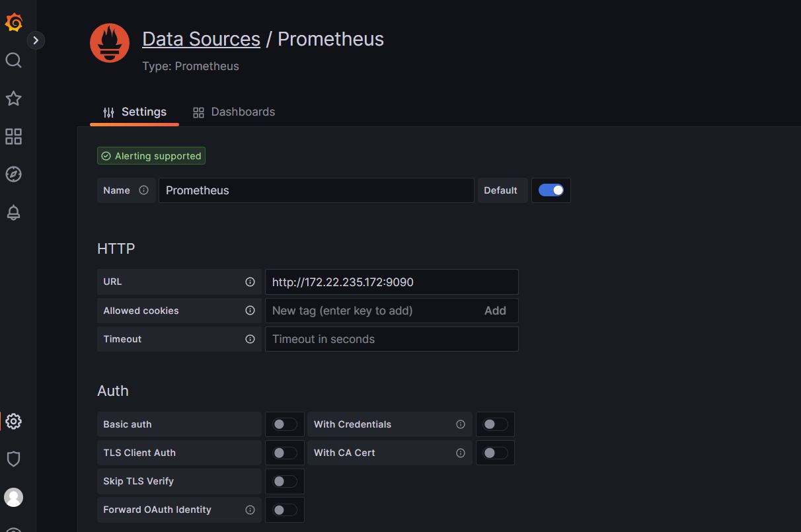
Task: Toggle the Default data source switch
Action: tap(551, 190)
